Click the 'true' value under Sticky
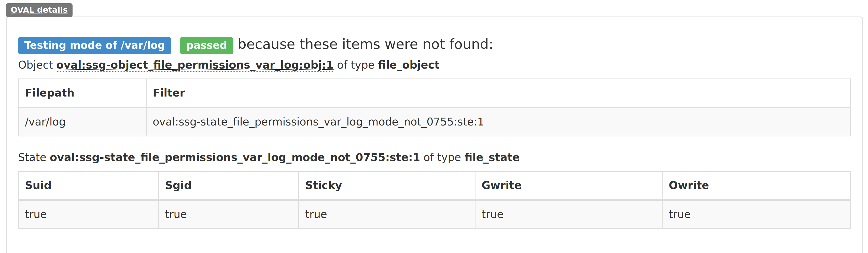The image size is (868, 253). (x=315, y=214)
